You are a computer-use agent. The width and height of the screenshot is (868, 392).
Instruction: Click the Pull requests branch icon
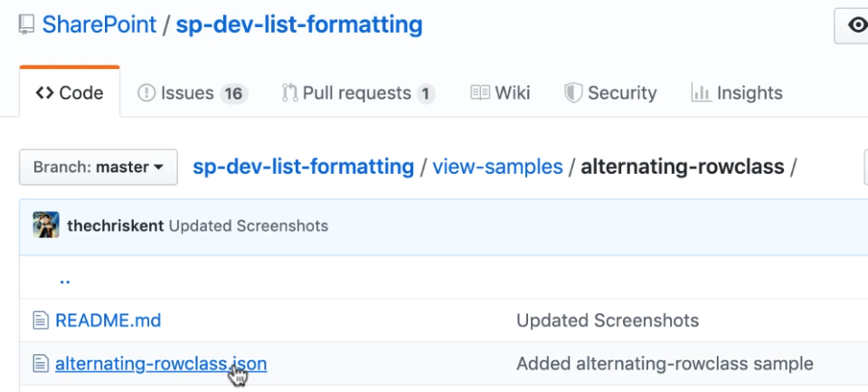pos(289,92)
